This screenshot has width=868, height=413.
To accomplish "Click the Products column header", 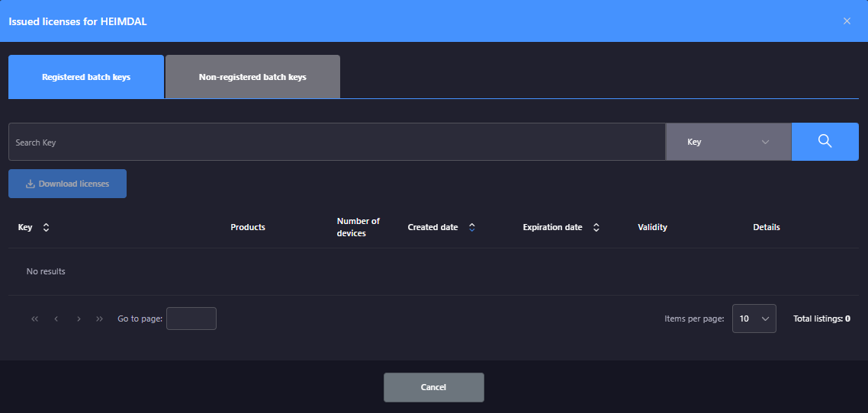I will coord(248,227).
